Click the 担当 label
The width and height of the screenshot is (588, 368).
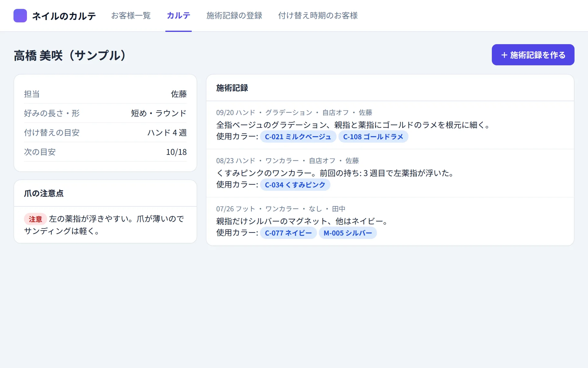coord(32,94)
